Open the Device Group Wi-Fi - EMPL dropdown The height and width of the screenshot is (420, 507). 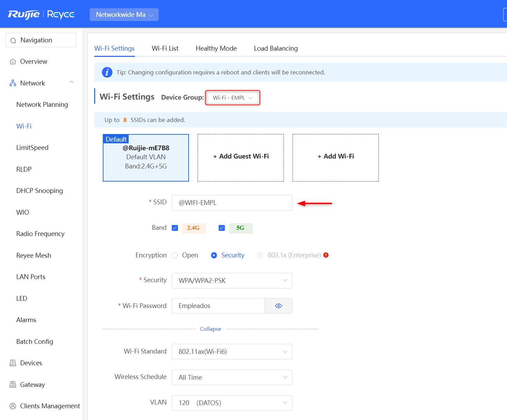pyautogui.click(x=232, y=98)
